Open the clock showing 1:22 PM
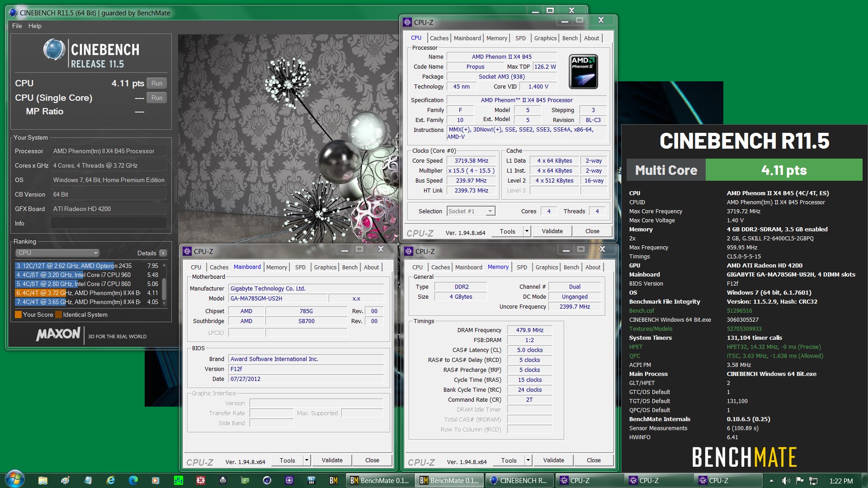The height and width of the screenshot is (488, 868). click(841, 481)
